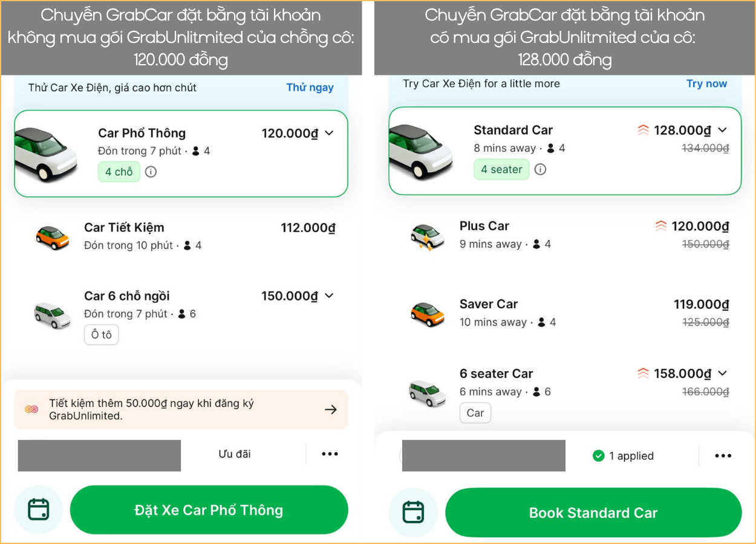Image resolution: width=756 pixels, height=544 pixels.
Task: Tap the calendar schedule icon beside Book Standard Car
Action: pos(413,513)
